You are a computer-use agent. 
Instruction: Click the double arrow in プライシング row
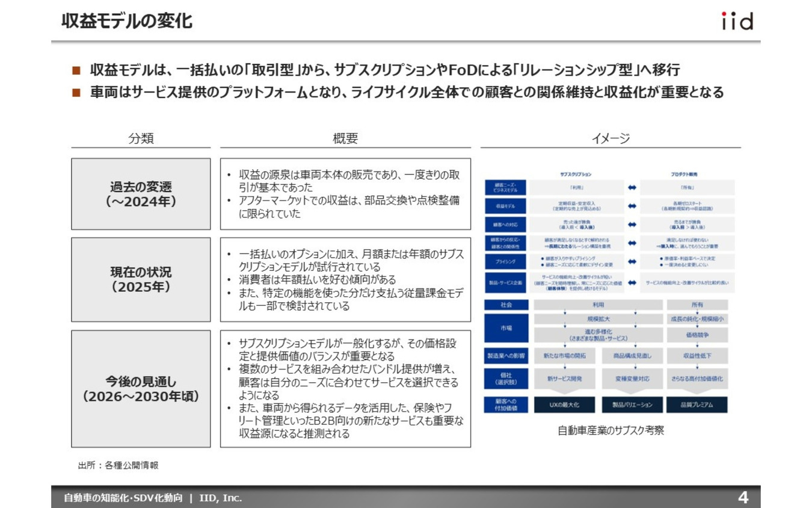(x=632, y=261)
